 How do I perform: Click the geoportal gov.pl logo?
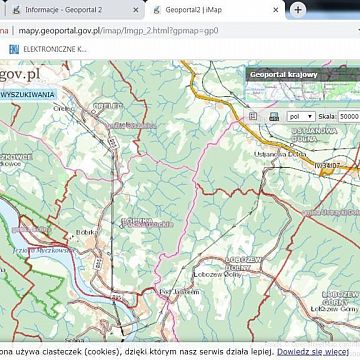pyautogui.click(x=20, y=74)
